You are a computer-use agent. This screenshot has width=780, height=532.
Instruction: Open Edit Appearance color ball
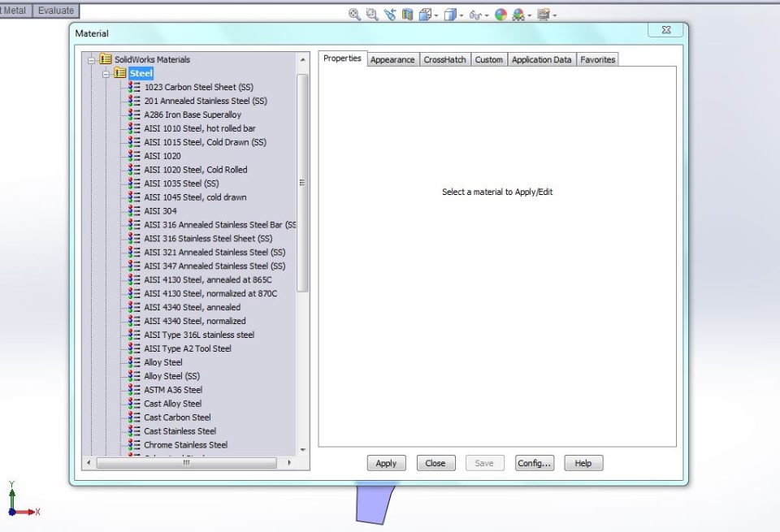(x=500, y=15)
